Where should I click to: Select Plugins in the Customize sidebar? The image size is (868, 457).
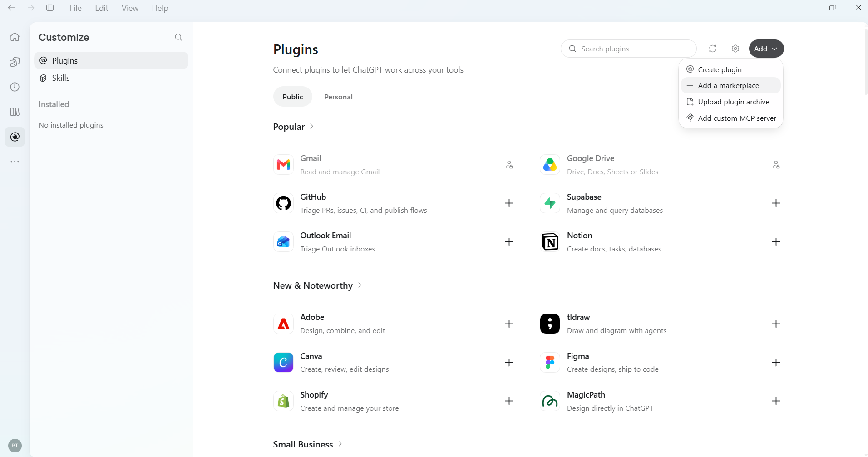pos(111,60)
